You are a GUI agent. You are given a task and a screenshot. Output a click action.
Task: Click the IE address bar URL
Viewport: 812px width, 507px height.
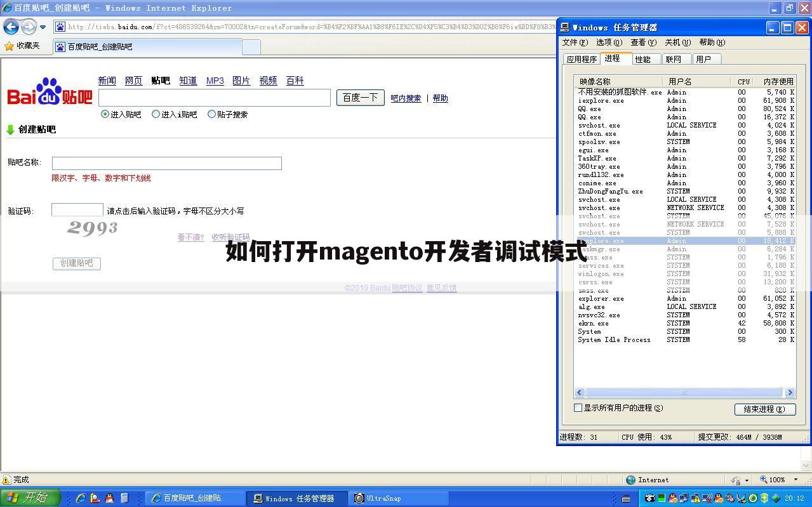point(311,27)
